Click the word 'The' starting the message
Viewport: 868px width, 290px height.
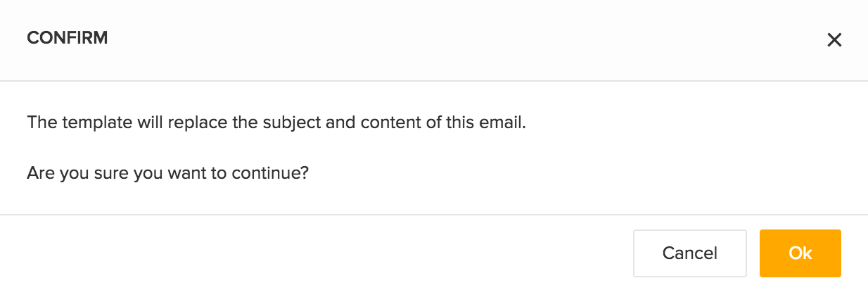click(41, 122)
